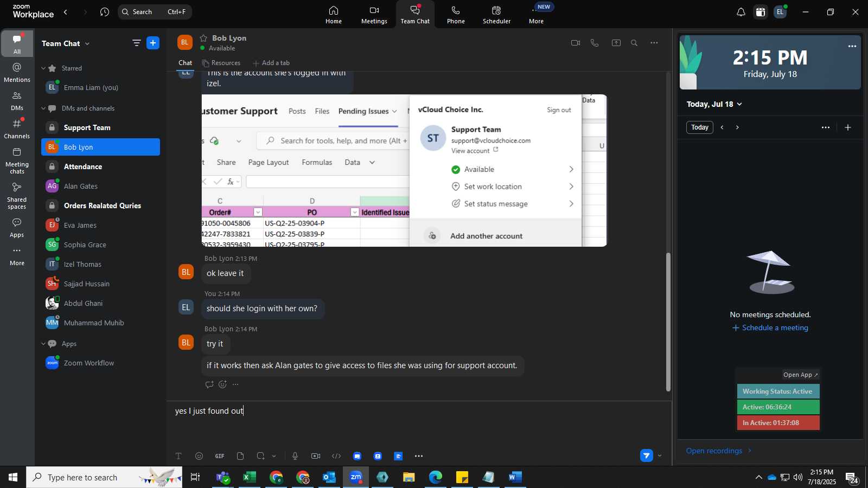Click Schedule a meeting link

click(x=770, y=328)
